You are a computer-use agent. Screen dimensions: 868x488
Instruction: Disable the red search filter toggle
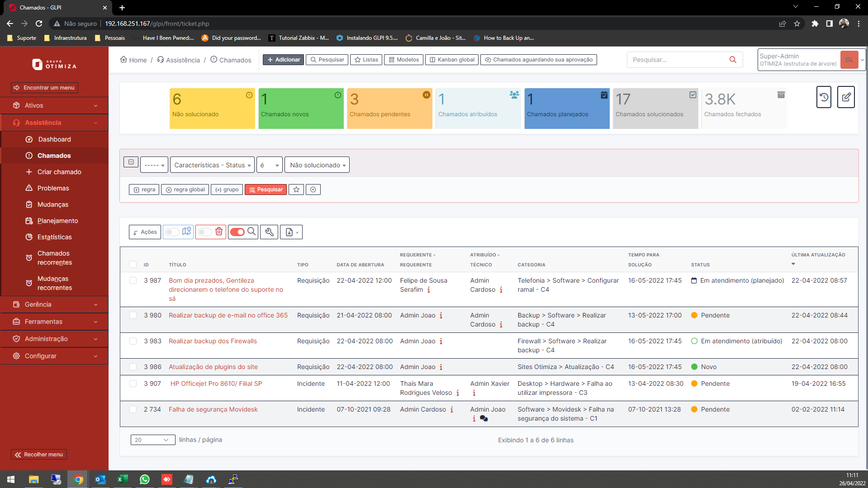point(238,232)
